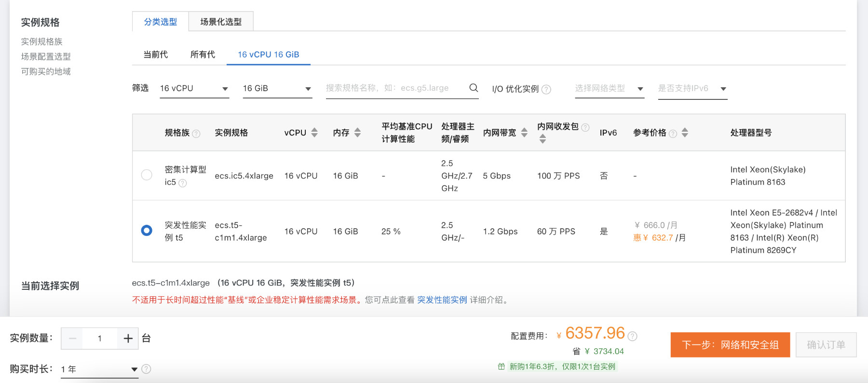Select the ecs.t5-c1m1.4xlarge instance radio
The image size is (868, 383).
pos(147,231)
